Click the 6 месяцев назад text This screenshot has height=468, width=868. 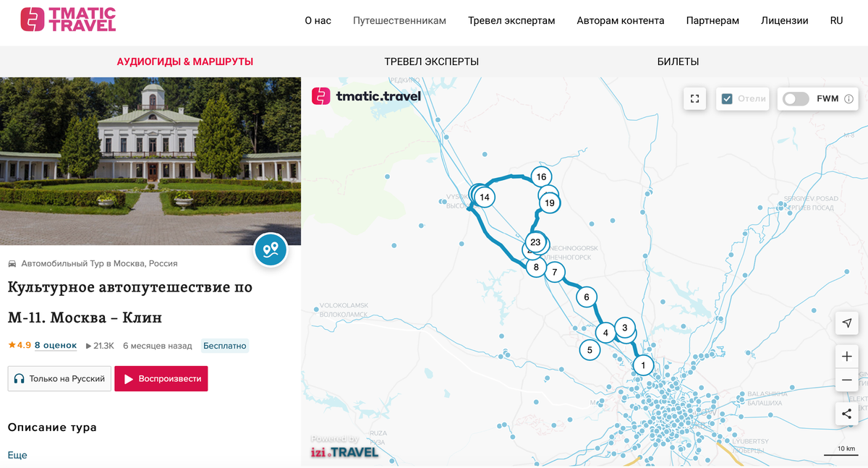158,346
